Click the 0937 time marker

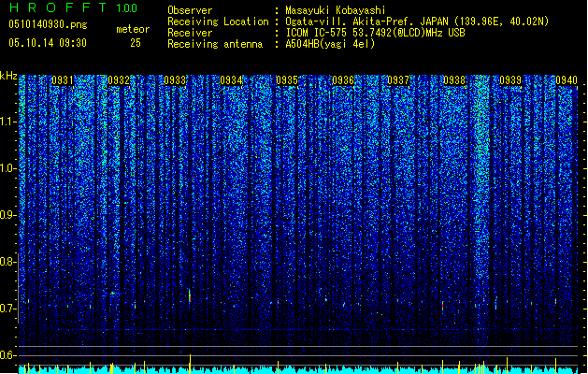[x=398, y=80]
